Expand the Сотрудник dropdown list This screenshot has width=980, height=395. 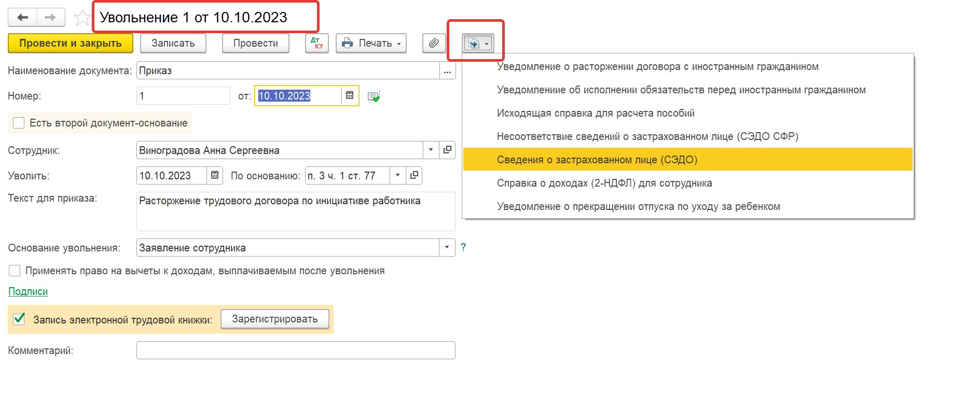431,150
